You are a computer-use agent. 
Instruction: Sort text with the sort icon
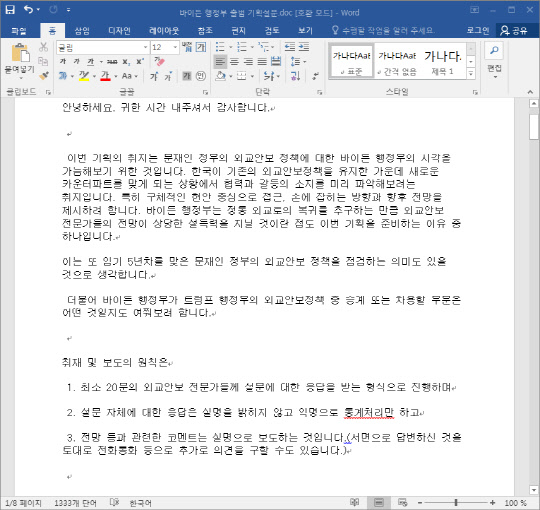click(295, 76)
